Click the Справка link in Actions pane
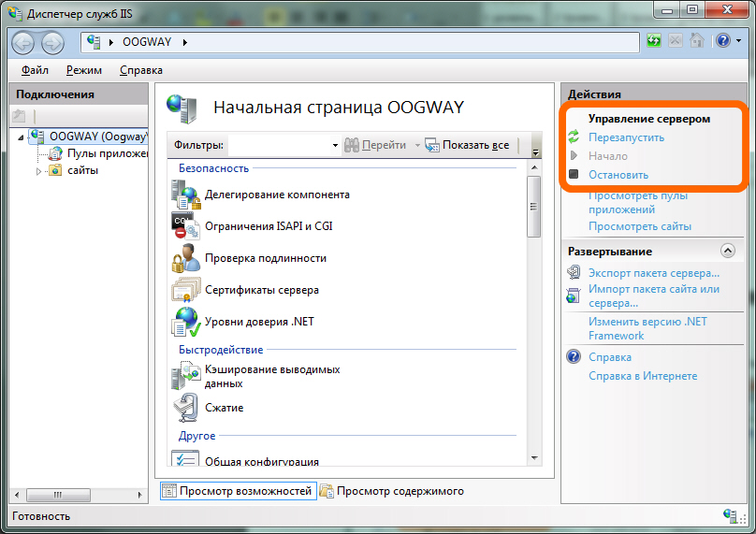The width and height of the screenshot is (756, 534). tap(610, 357)
